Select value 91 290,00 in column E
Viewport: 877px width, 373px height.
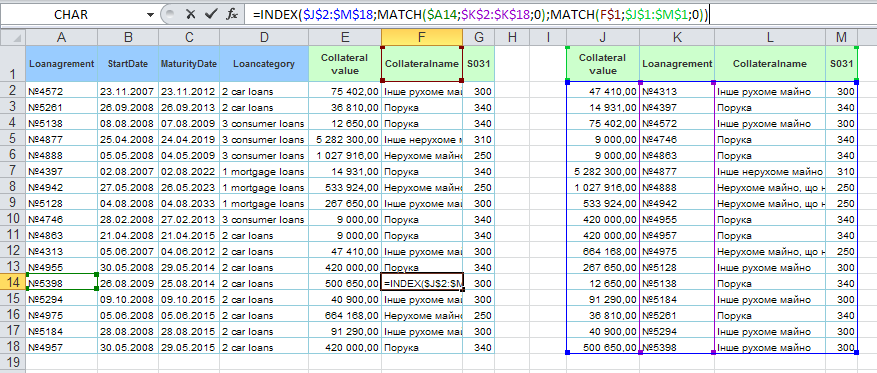tap(345, 330)
